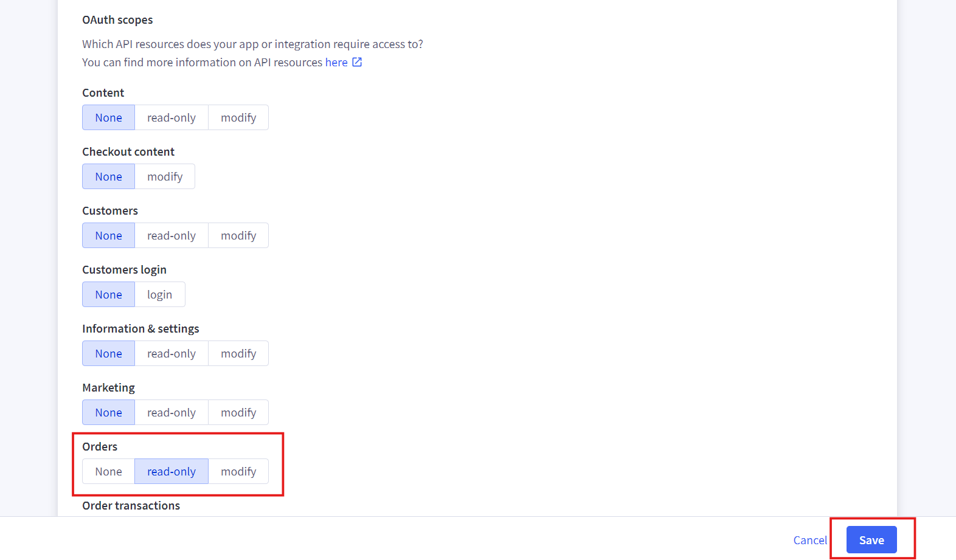Set Content scope to modify

click(x=238, y=117)
